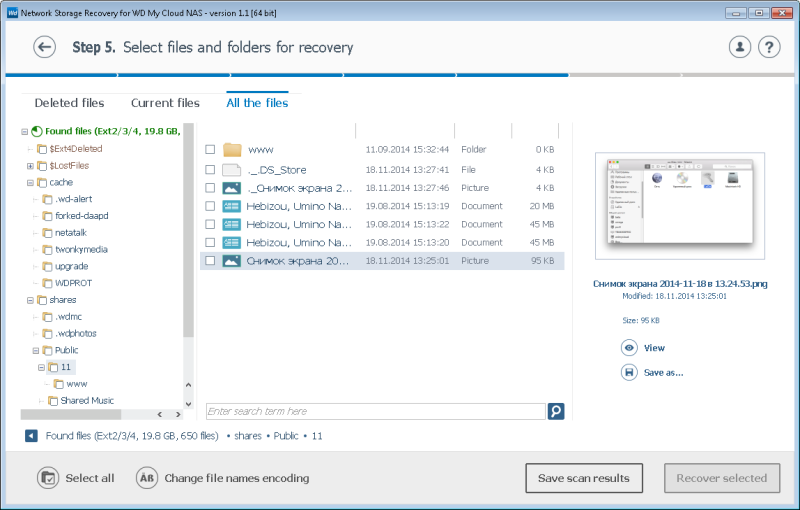Click the Change encoding AB icon
Viewport: 800px width, 510px height.
pyautogui.click(x=146, y=478)
